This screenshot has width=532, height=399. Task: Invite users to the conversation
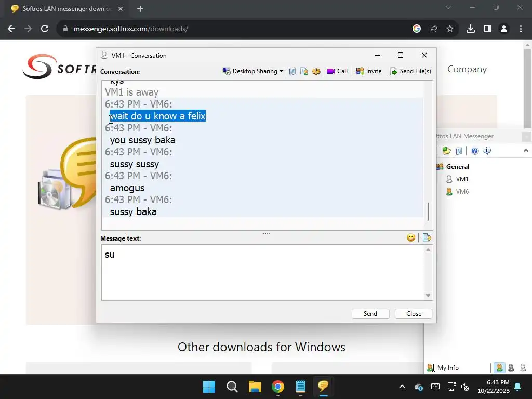[x=369, y=71]
